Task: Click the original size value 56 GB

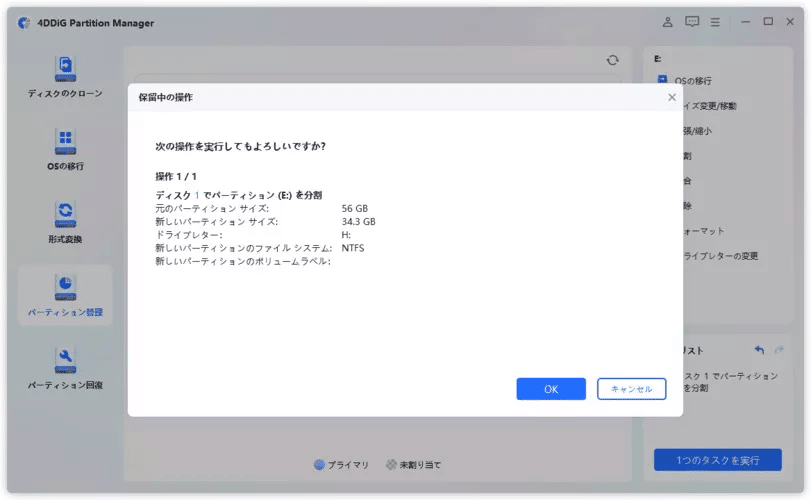Action: (355, 208)
